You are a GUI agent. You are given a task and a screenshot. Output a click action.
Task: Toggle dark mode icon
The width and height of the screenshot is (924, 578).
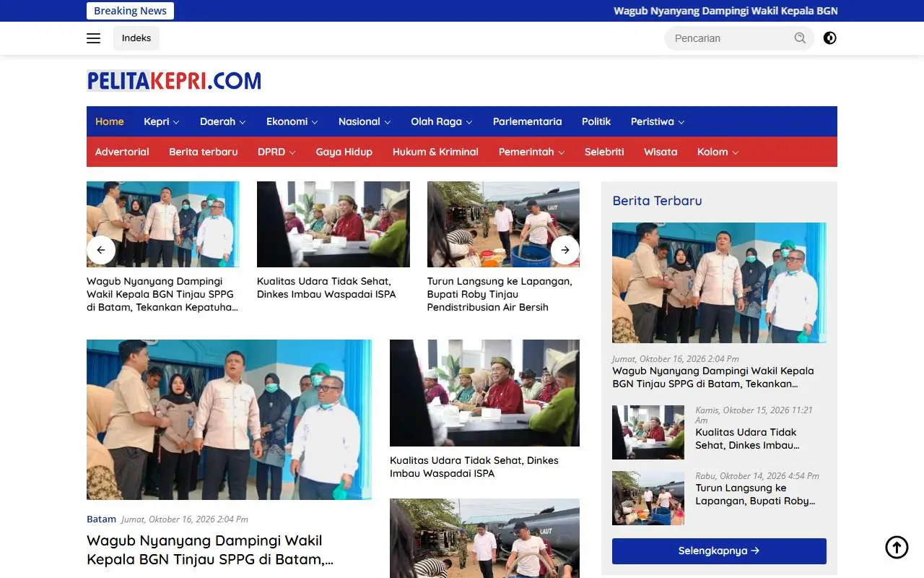830,38
